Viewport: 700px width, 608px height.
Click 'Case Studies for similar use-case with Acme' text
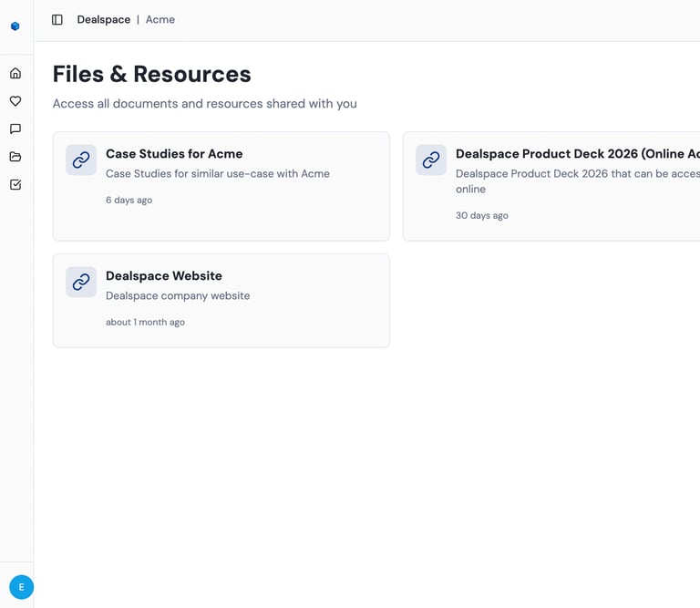218,174
